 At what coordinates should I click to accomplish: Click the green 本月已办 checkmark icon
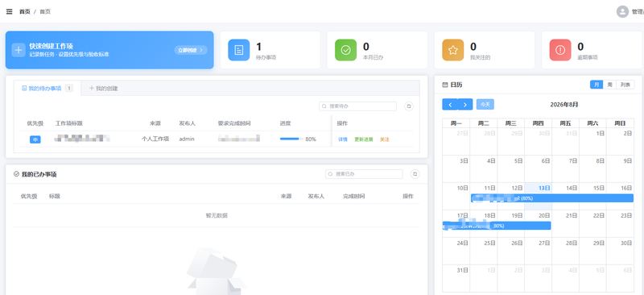click(x=345, y=50)
